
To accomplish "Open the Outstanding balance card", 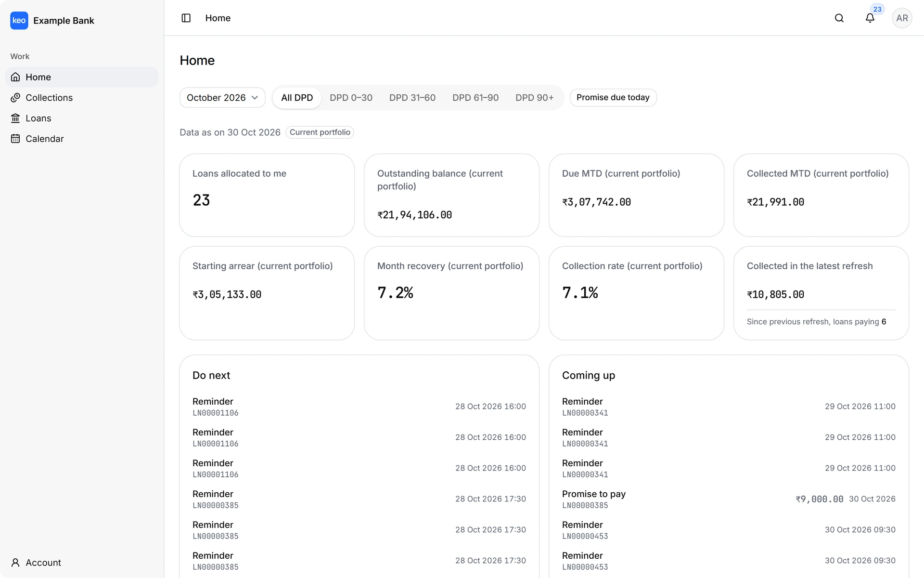I will point(452,195).
